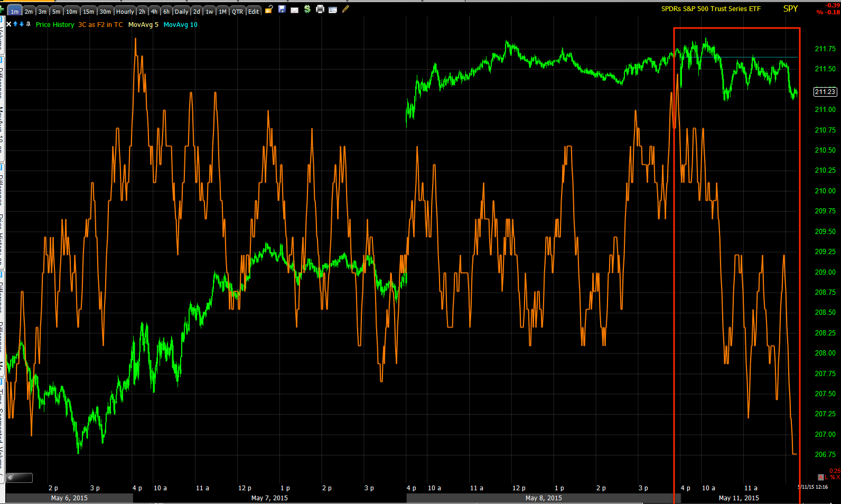Click the 206.75 price scale label
The height and width of the screenshot is (504, 841).
(825, 455)
